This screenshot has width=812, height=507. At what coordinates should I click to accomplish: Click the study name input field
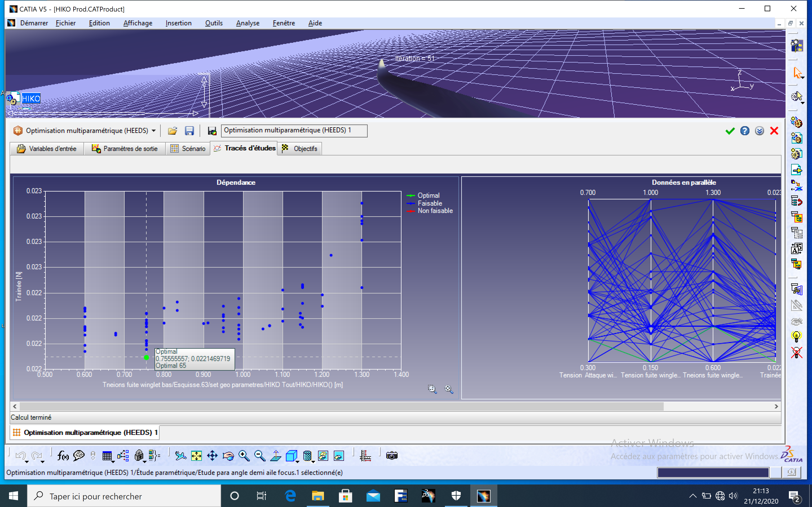pos(294,130)
